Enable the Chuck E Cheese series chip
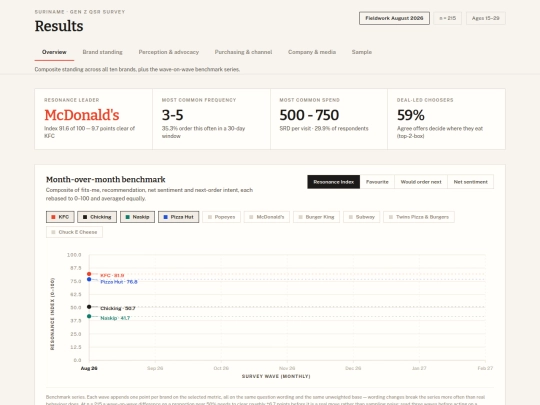 (74, 232)
